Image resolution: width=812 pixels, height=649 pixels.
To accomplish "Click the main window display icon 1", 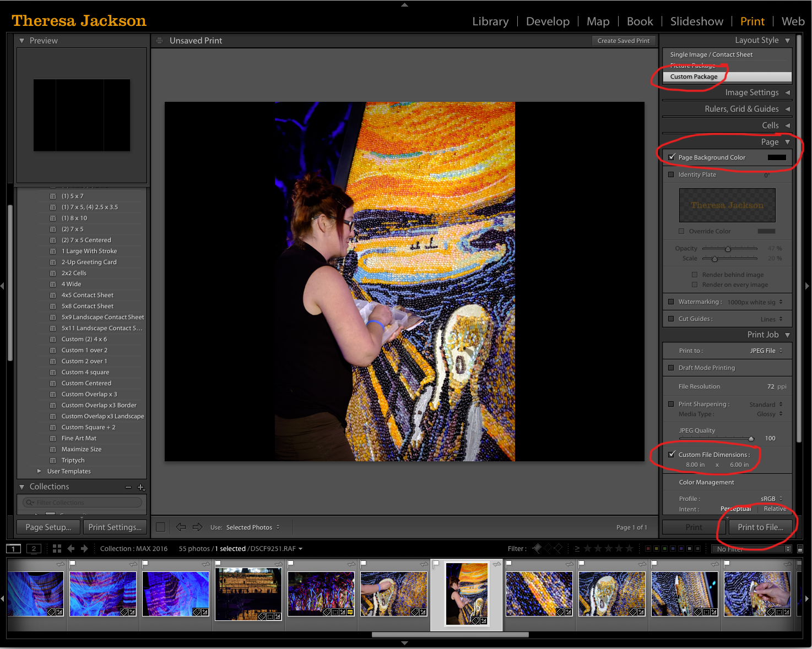I will click(13, 548).
